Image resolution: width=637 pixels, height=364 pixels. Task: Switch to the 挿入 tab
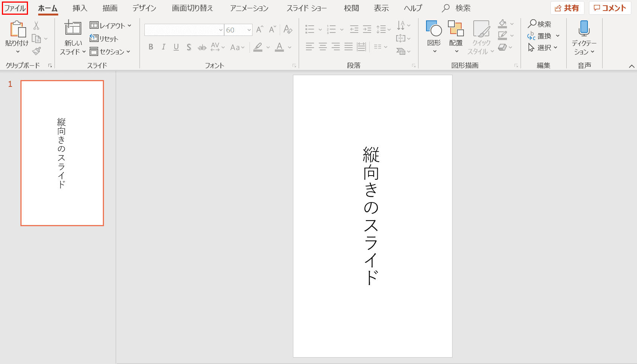pos(80,8)
